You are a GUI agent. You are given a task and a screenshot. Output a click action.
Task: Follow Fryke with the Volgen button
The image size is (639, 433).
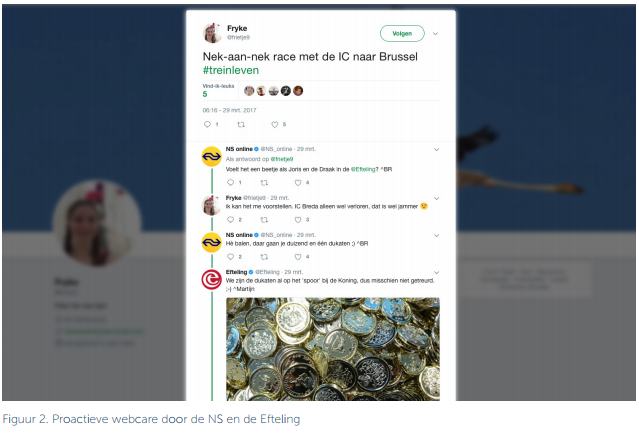point(402,33)
